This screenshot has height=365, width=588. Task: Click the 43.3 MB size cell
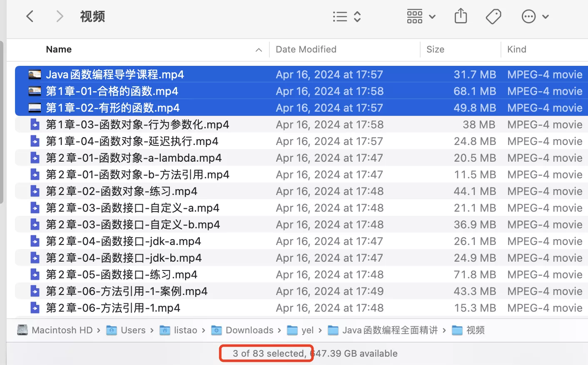pyautogui.click(x=475, y=291)
